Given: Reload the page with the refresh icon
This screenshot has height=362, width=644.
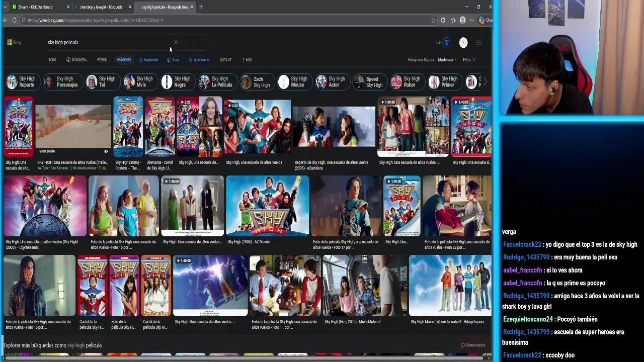Looking at the screenshot, I should pyautogui.click(x=15, y=20).
